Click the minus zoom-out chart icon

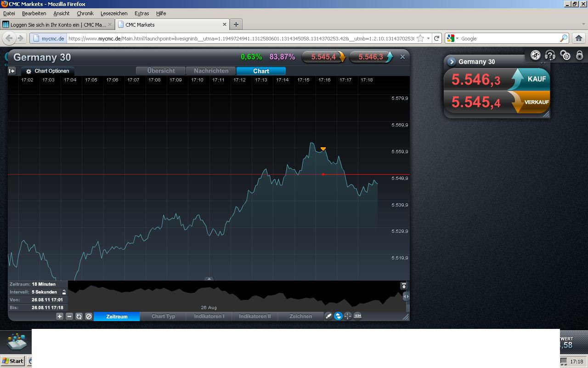(x=69, y=316)
